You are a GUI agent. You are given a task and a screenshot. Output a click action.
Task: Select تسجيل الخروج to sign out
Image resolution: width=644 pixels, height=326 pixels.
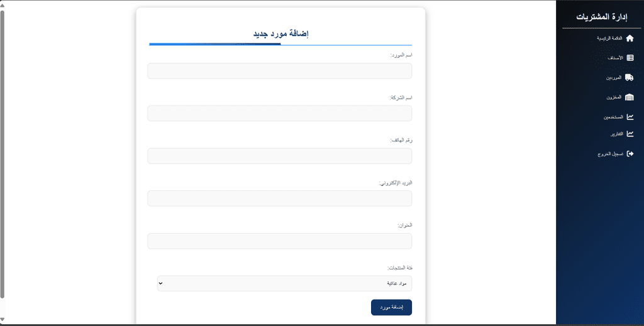pos(610,154)
